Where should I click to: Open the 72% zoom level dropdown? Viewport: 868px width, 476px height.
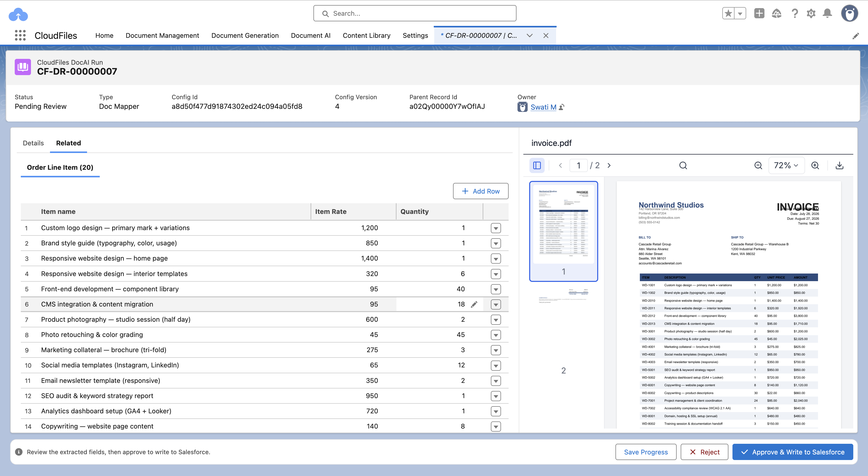786,165
